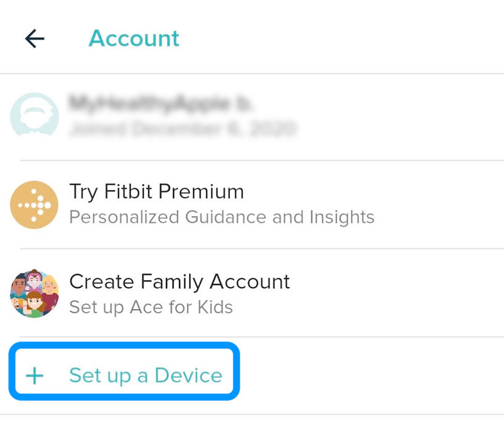Click the Account page title
This screenshot has height=432, width=504.
click(134, 38)
